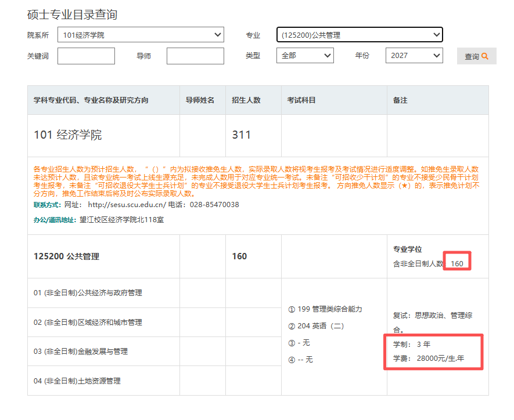Click the 学费 28000元/生.年 text
The image size is (514, 420).
tap(429, 359)
